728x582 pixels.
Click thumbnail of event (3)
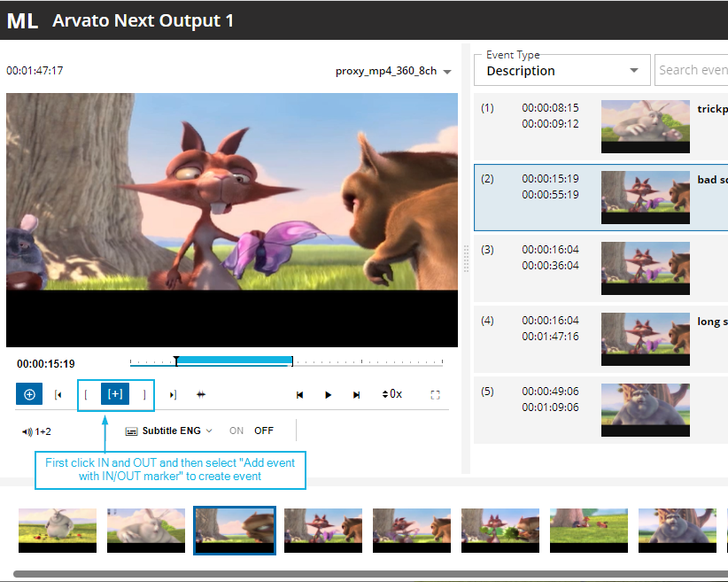point(646,268)
